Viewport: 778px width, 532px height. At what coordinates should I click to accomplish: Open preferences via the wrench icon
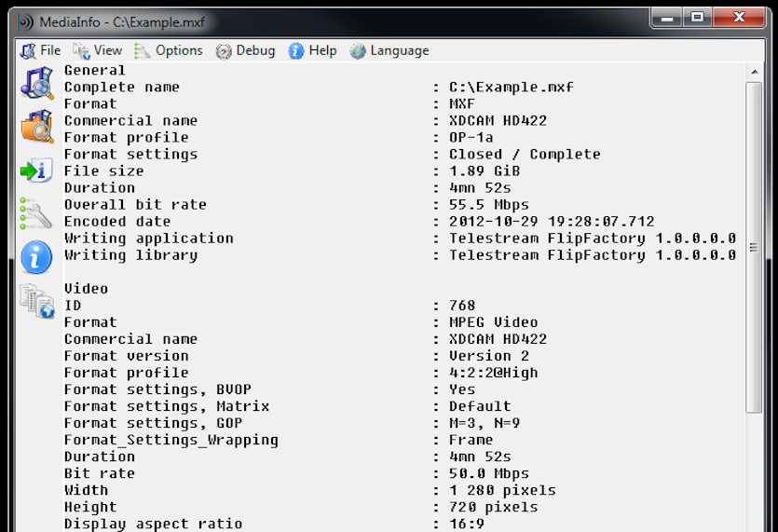[x=35, y=213]
